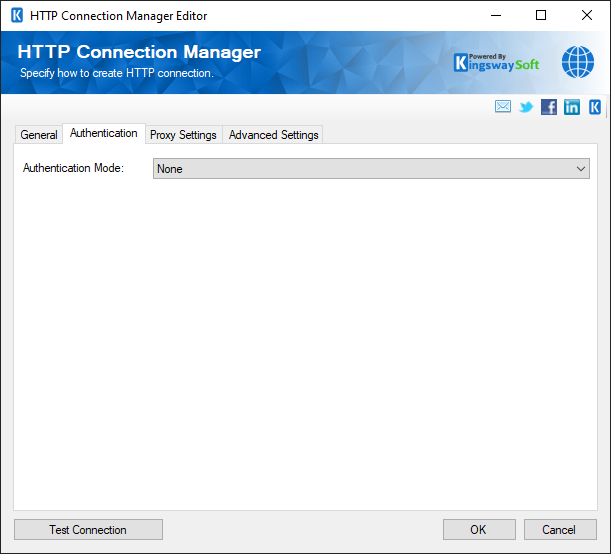
Task: Go to the Advanced Settings tab
Action: (x=274, y=135)
